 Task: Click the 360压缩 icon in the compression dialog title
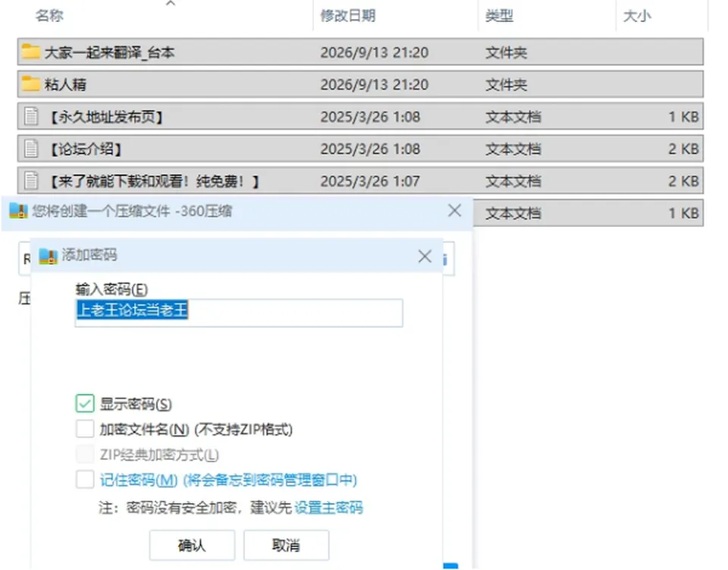[x=18, y=211]
